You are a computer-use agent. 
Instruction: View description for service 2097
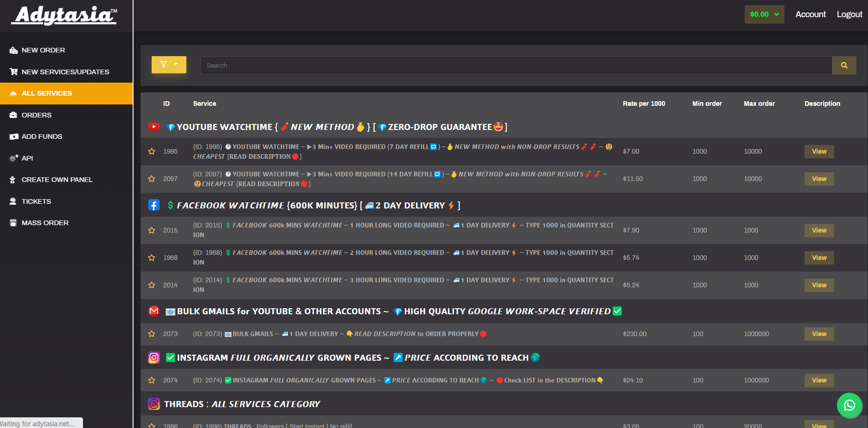pos(819,179)
